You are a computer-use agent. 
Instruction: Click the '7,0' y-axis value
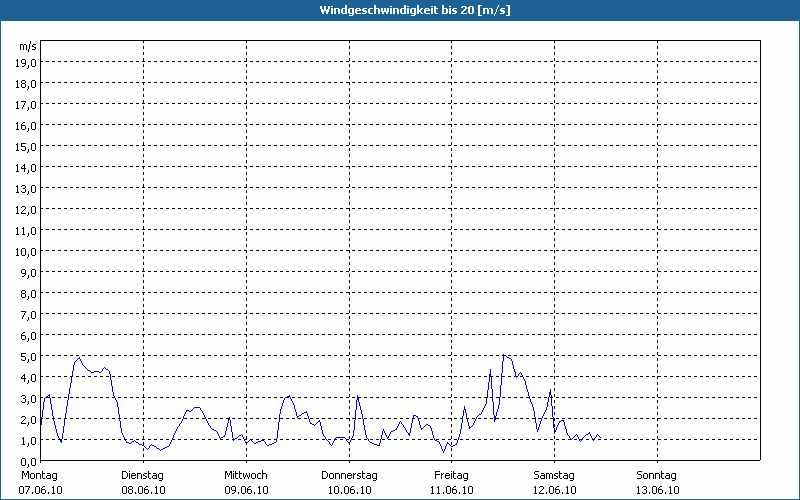29,315
